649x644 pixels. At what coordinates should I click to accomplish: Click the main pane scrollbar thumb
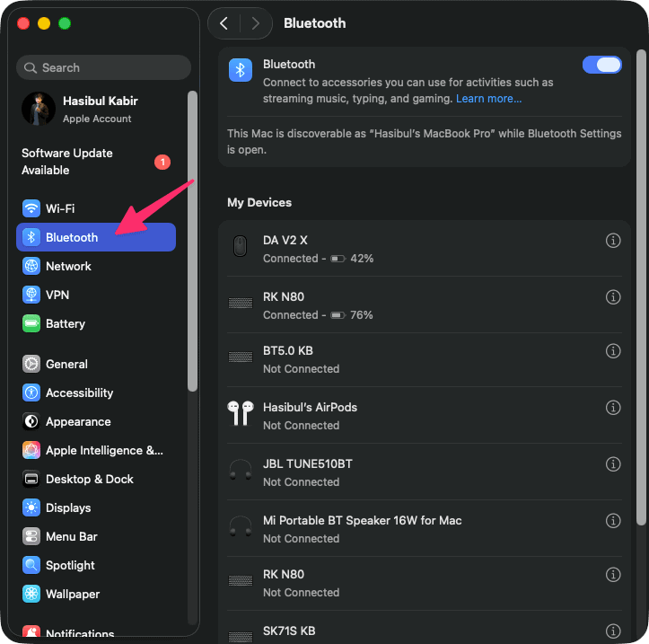[641, 287]
